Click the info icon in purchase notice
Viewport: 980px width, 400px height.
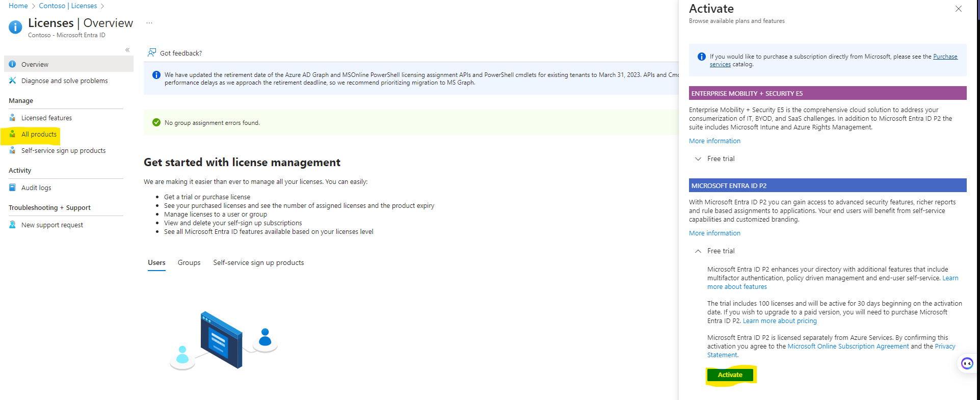coord(701,57)
